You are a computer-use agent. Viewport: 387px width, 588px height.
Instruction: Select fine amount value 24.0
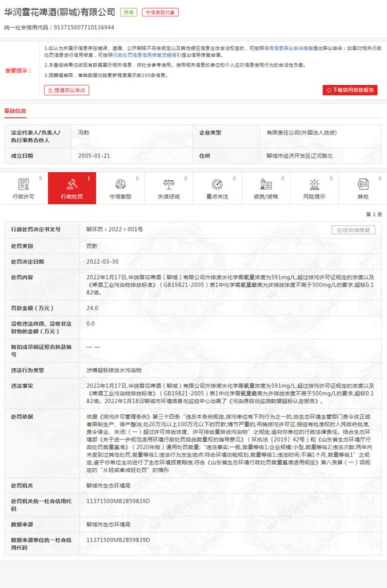93,308
